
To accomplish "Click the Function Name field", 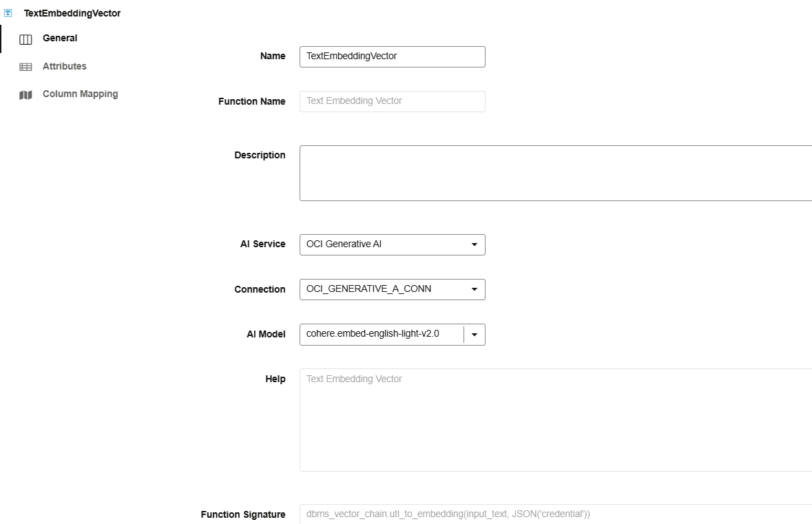I will tap(392, 101).
